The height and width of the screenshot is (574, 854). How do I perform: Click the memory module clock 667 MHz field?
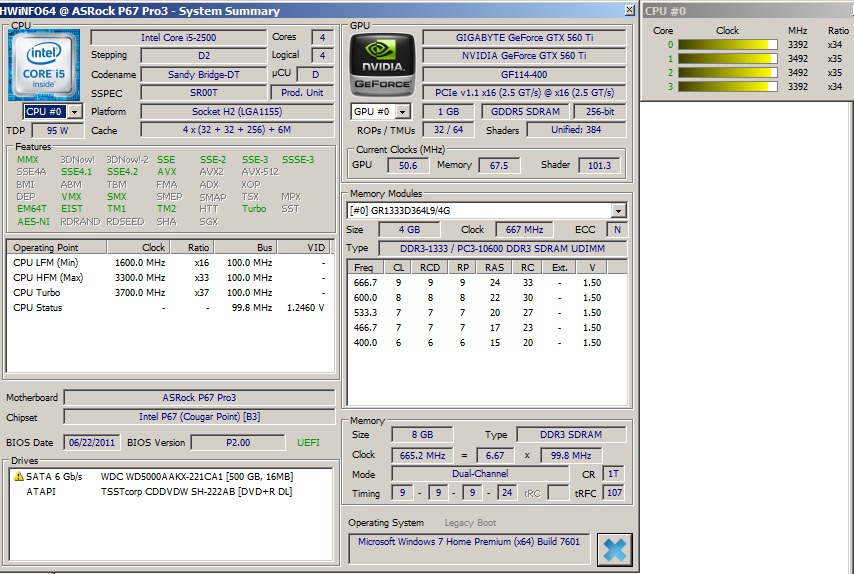524,230
